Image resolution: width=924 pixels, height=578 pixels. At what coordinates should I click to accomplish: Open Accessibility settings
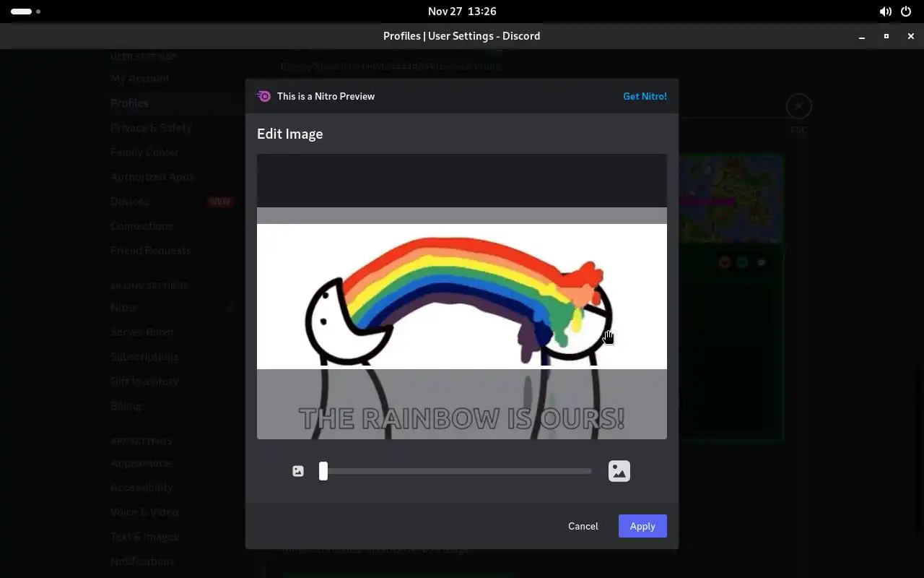coord(141,487)
